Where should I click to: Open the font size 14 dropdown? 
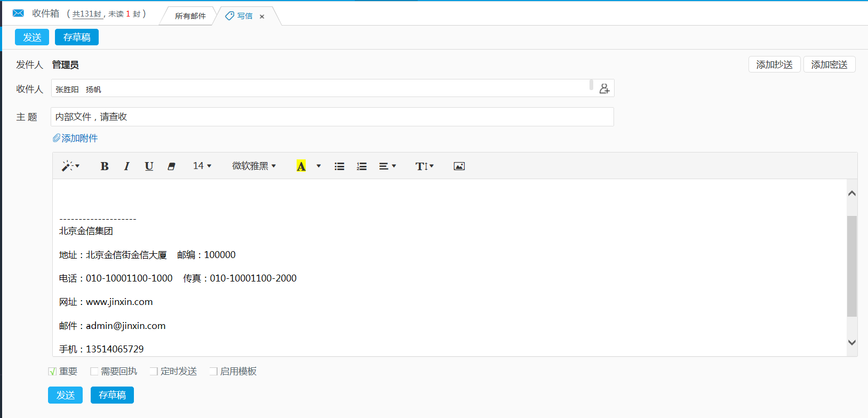click(202, 166)
